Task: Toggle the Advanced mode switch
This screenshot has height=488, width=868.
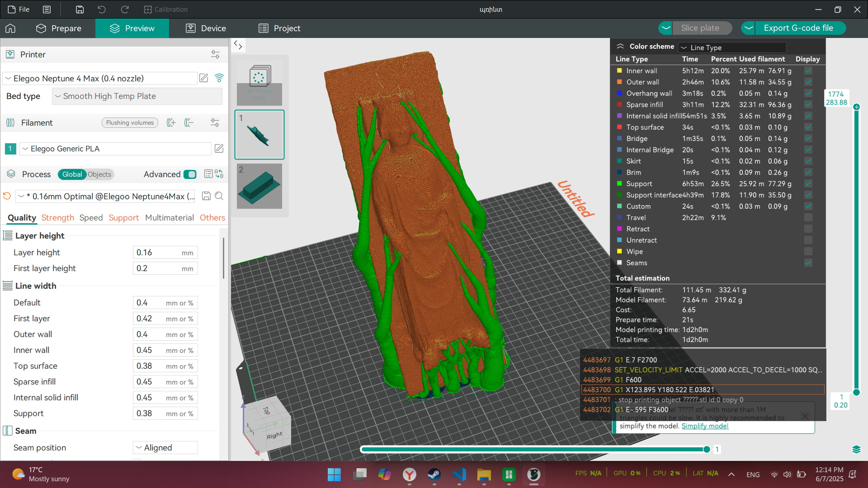Action: tap(190, 174)
